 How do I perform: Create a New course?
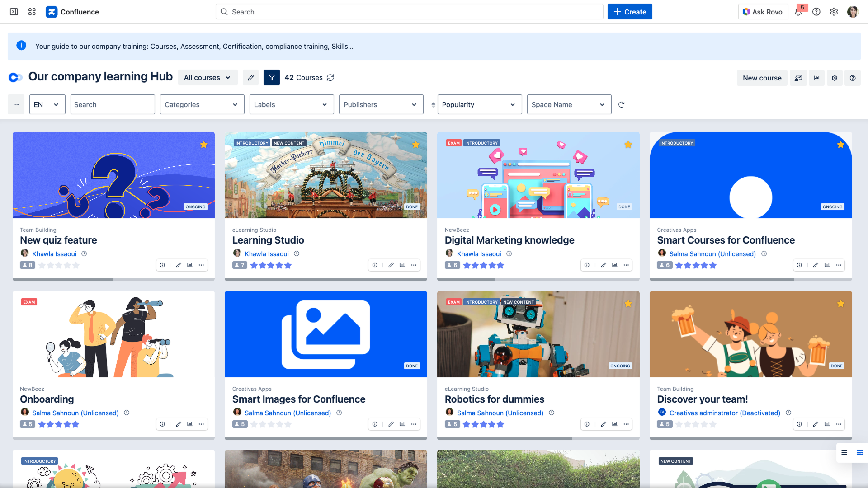762,78
